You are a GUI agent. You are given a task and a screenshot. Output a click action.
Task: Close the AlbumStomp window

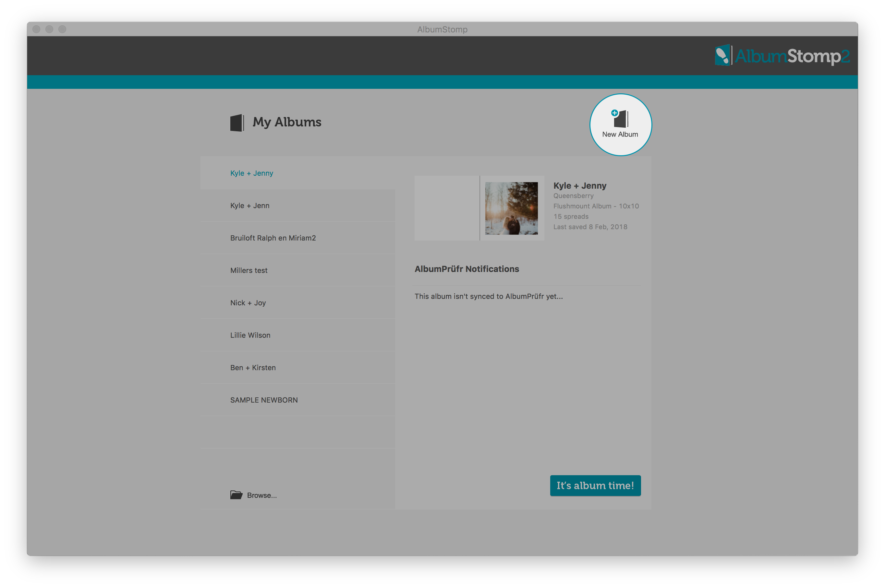[36, 29]
